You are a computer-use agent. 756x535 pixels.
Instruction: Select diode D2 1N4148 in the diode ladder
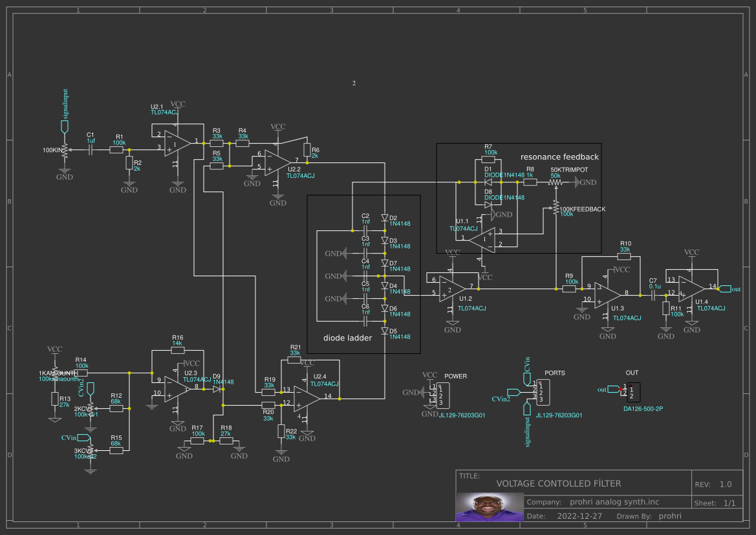pyautogui.click(x=384, y=218)
